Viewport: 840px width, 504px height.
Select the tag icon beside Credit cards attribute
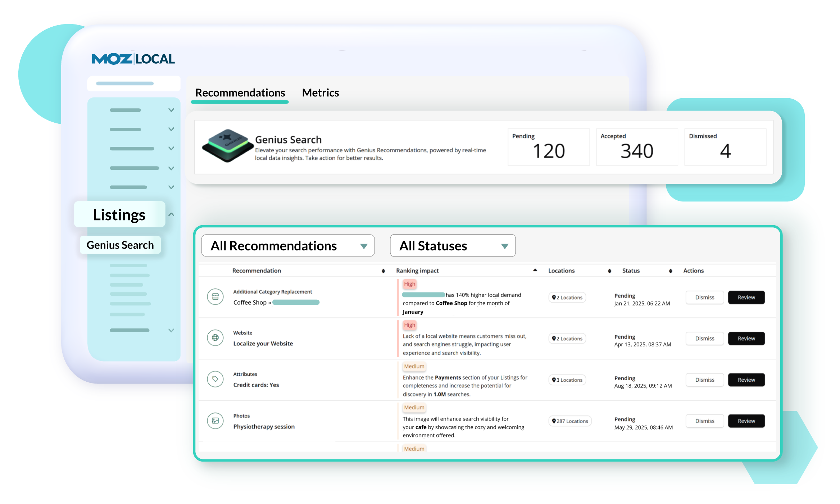pyautogui.click(x=215, y=379)
